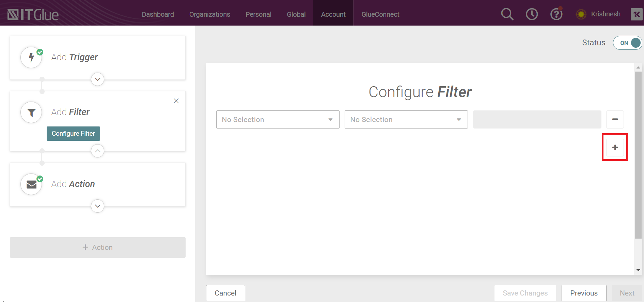Image resolution: width=644 pixels, height=302 pixels.
Task: Open Organizations tab
Action: point(210,14)
